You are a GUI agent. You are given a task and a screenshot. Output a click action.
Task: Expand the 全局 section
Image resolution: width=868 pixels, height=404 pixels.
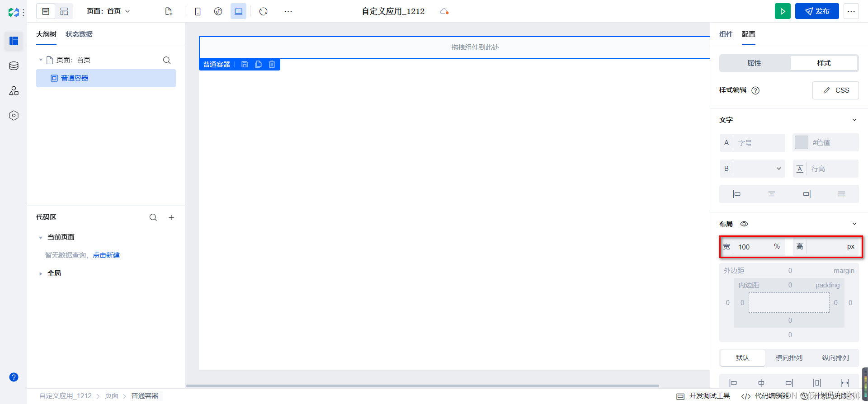tap(41, 273)
